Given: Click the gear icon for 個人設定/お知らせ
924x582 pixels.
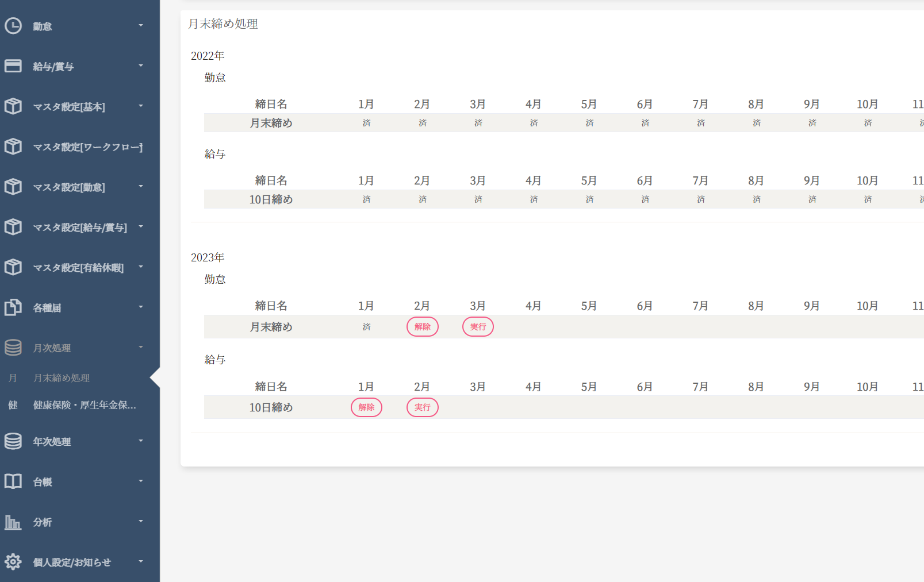Looking at the screenshot, I should point(13,562).
